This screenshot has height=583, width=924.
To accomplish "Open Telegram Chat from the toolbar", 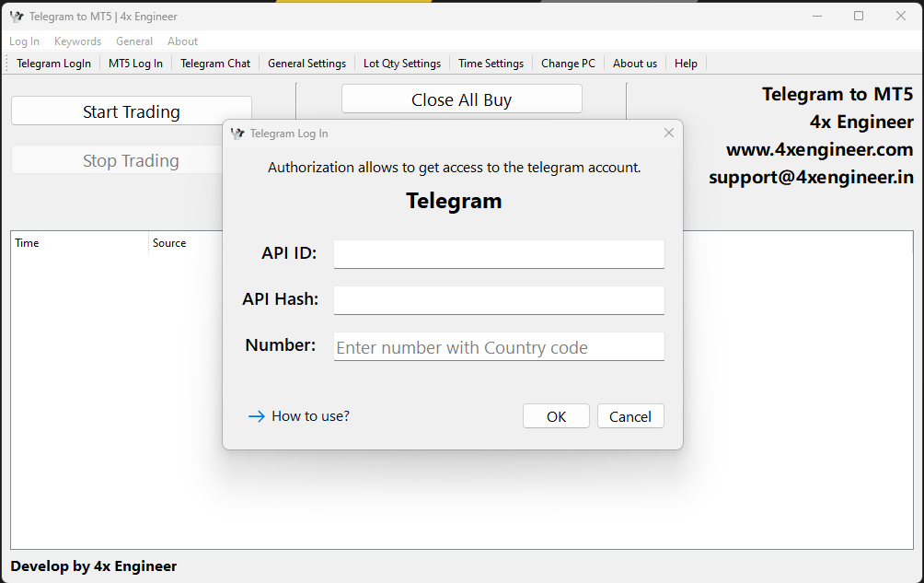I will 215,64.
